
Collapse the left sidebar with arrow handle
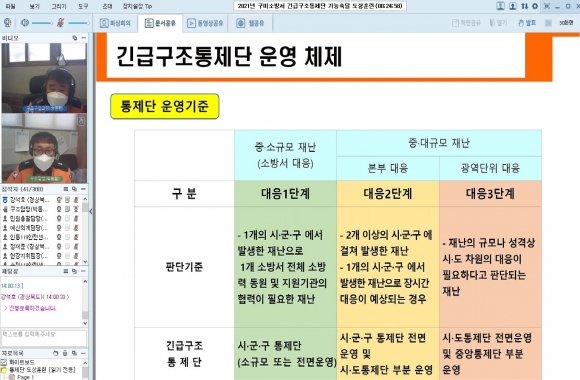91,212
